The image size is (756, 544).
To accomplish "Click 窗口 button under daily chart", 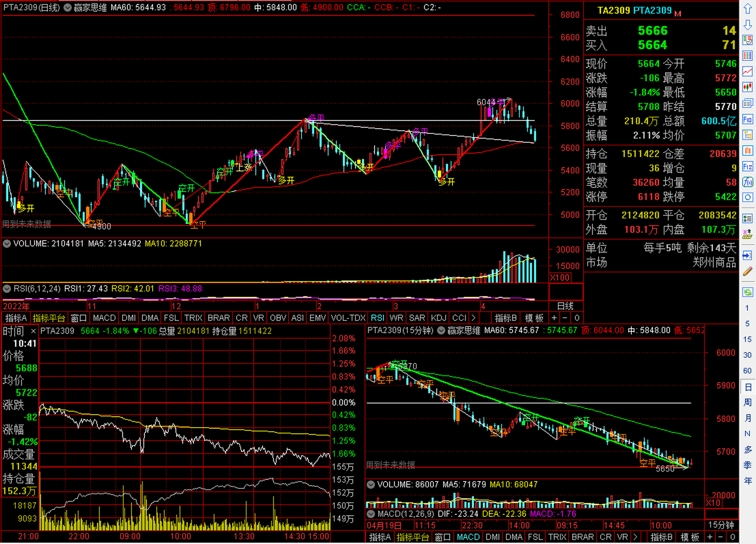I will coord(79,318).
